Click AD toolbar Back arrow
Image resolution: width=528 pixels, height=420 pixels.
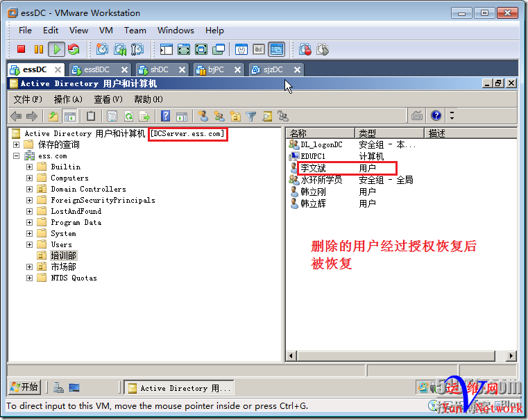point(16,117)
